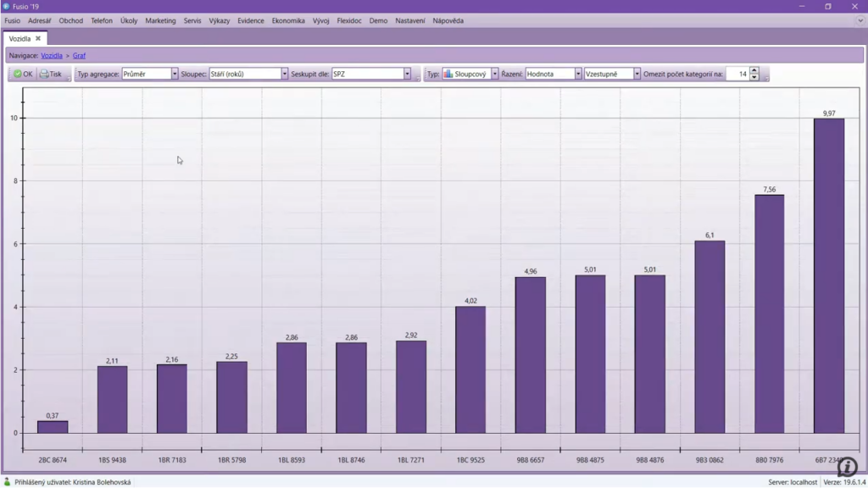Expand the Sloupec dropdown showing Stáří (roků)

pyautogui.click(x=285, y=75)
